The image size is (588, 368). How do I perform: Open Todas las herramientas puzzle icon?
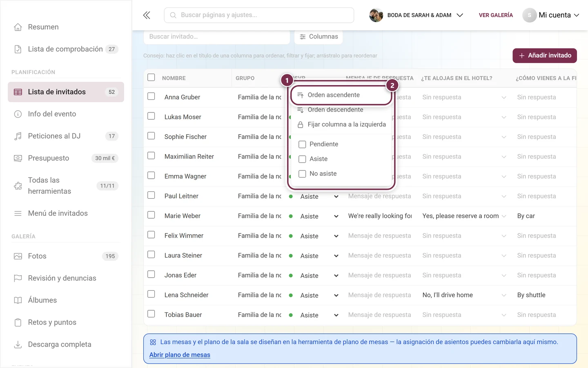[x=18, y=186]
